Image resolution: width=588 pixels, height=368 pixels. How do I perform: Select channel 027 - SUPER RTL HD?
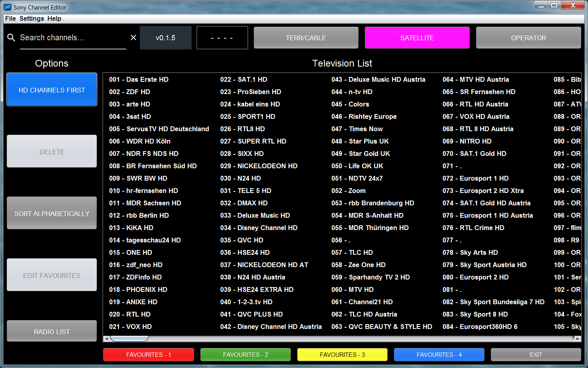point(253,141)
